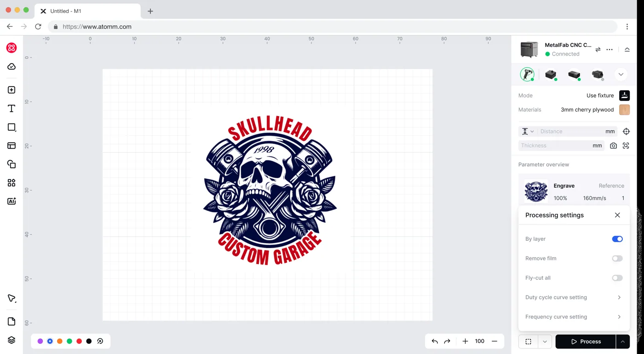The image size is (644, 354).
Task: Expand the laser module list chevron
Action: pos(621,75)
